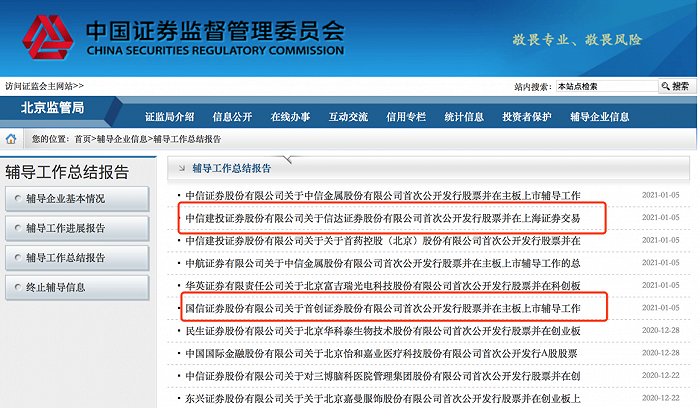
Task: Open the 互动交流 navigation menu
Action: tap(349, 116)
